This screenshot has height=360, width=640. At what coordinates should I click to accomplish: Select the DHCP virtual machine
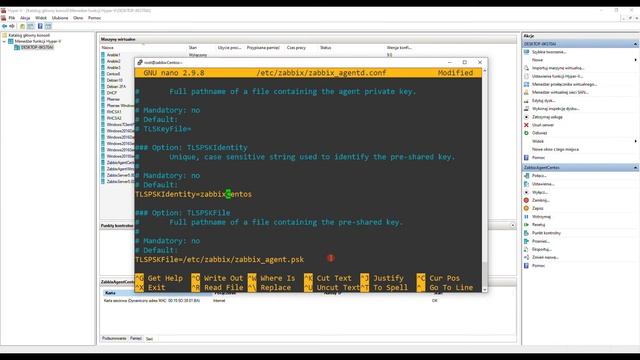[x=111, y=93]
